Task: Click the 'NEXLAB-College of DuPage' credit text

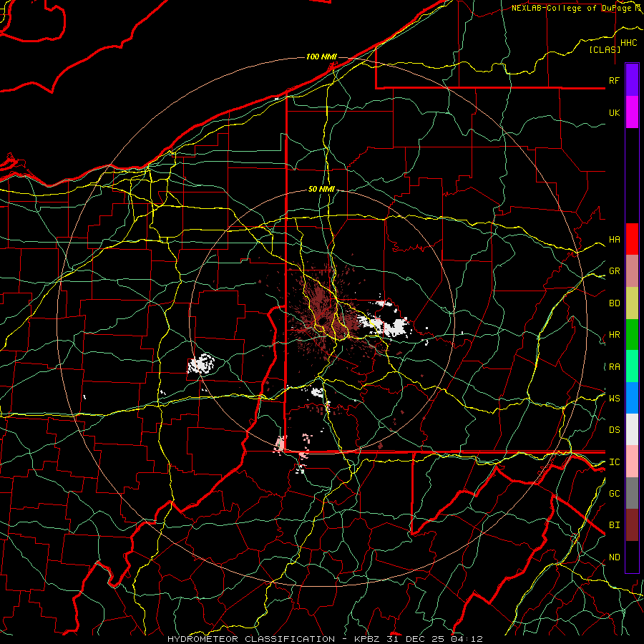Action: (x=572, y=8)
